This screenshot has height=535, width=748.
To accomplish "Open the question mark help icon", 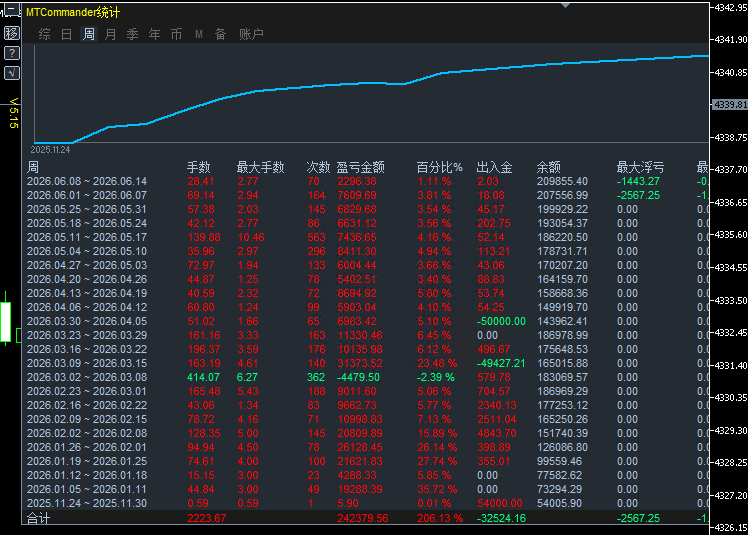I will tap(12, 53).
